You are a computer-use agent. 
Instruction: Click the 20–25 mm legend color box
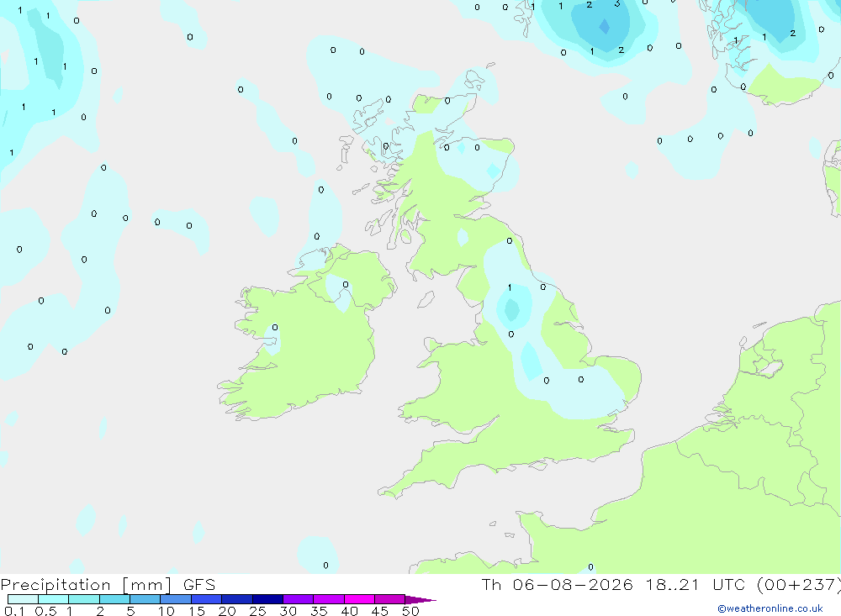click(237, 599)
